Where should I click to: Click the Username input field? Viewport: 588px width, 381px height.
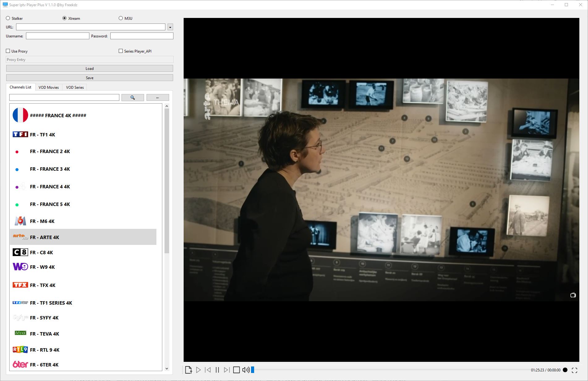pos(58,36)
